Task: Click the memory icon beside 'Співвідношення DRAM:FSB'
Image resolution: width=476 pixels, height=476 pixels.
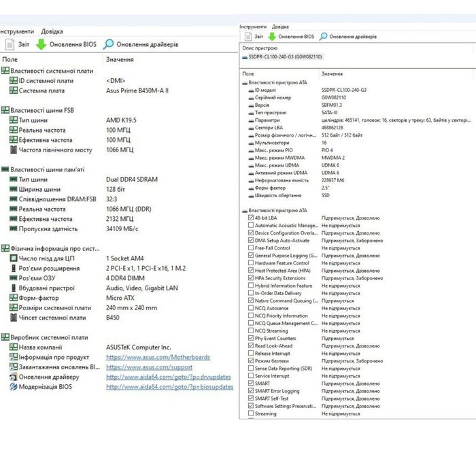Action: coord(14,199)
